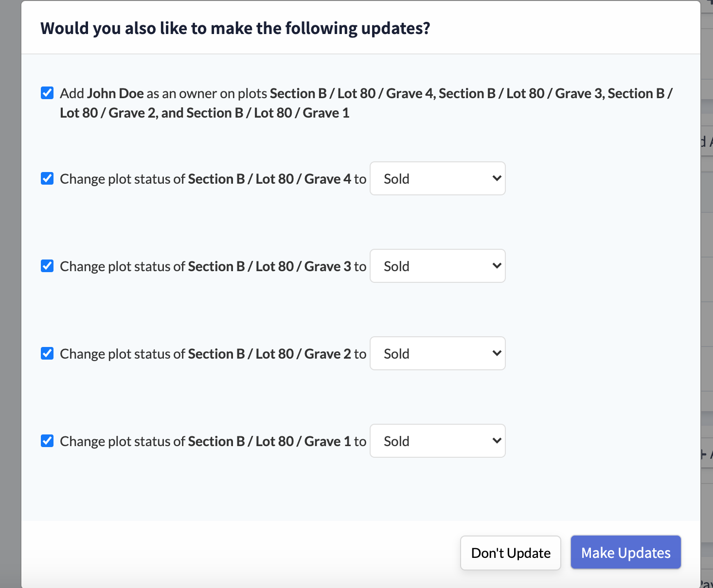Open the Sold status chevron for Grave 4
Screen dimensions: 713x588
pos(496,178)
